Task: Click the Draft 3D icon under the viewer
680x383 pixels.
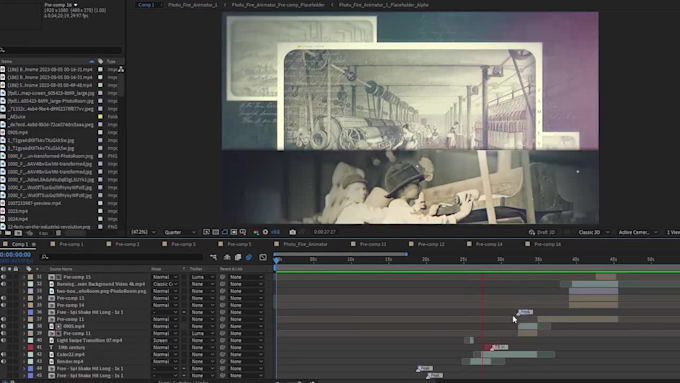Action: point(532,232)
